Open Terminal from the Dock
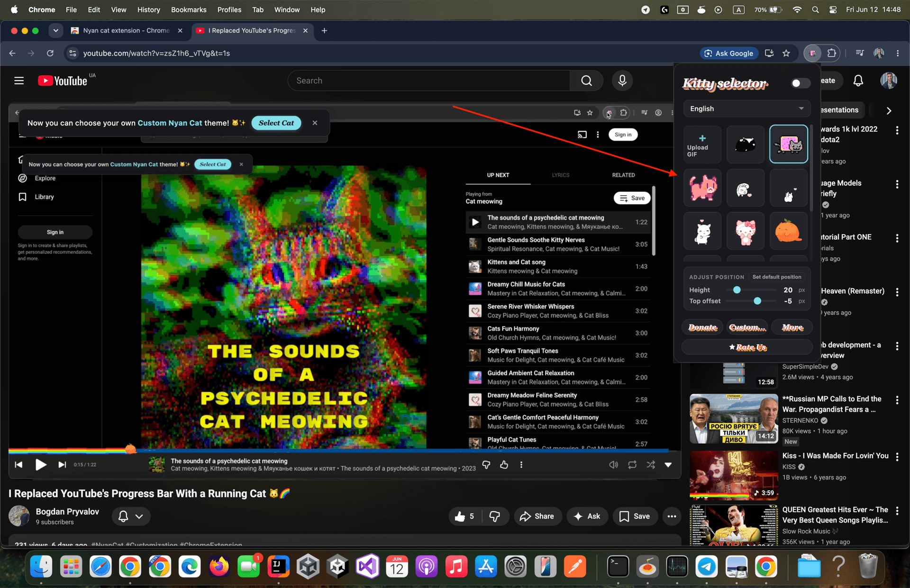This screenshot has width=910, height=588. pyautogui.click(x=618, y=567)
